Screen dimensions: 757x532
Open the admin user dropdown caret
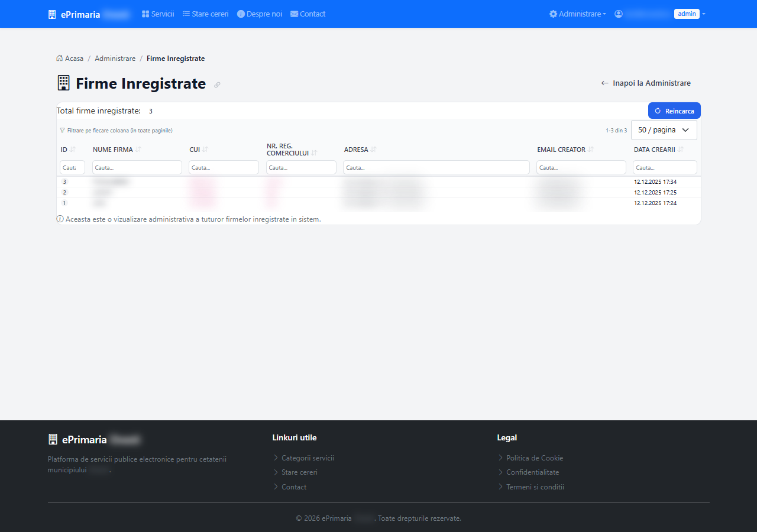[704, 14]
